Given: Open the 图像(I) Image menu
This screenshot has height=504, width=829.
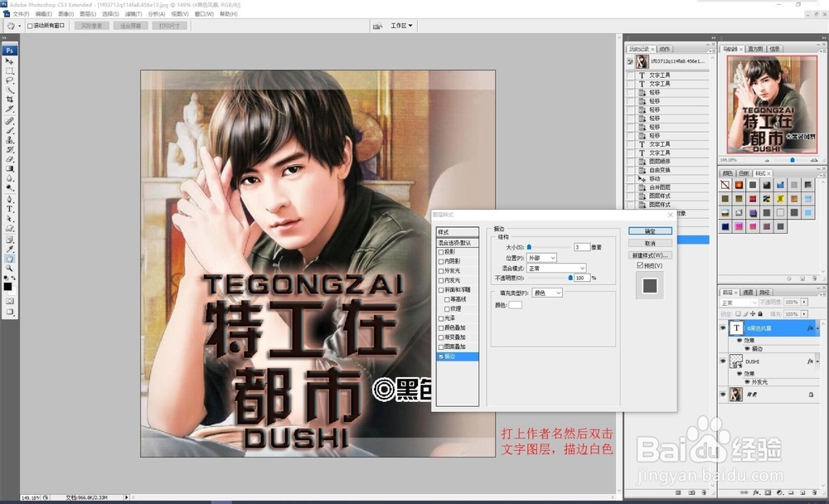Looking at the screenshot, I should 65,14.
